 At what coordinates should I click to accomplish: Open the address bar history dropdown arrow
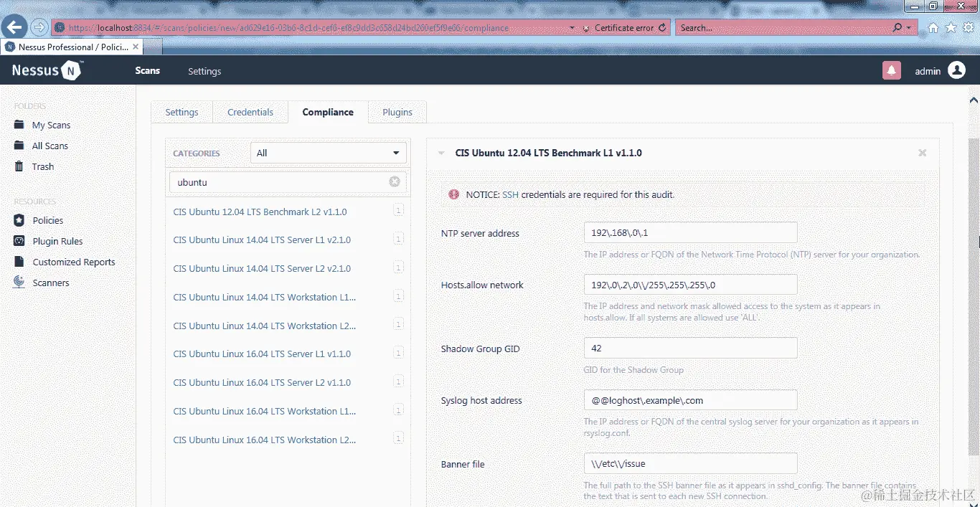point(572,28)
